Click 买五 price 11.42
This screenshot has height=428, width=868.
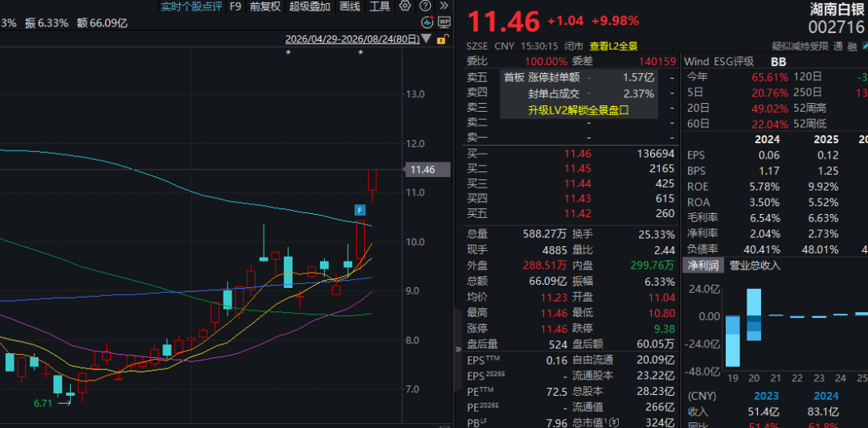578,213
